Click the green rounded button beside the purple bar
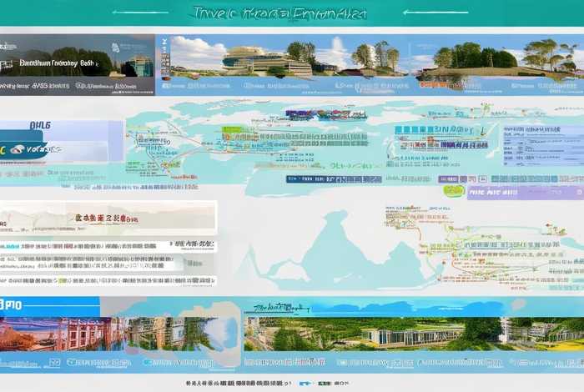This screenshot has height=392, width=584. (454, 191)
